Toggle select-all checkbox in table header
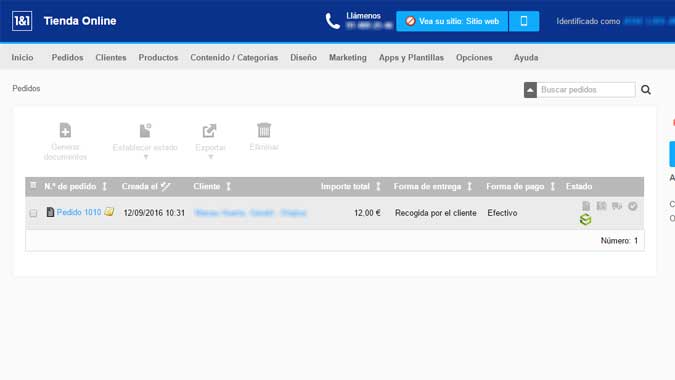This screenshot has height=380, width=675. [x=33, y=185]
